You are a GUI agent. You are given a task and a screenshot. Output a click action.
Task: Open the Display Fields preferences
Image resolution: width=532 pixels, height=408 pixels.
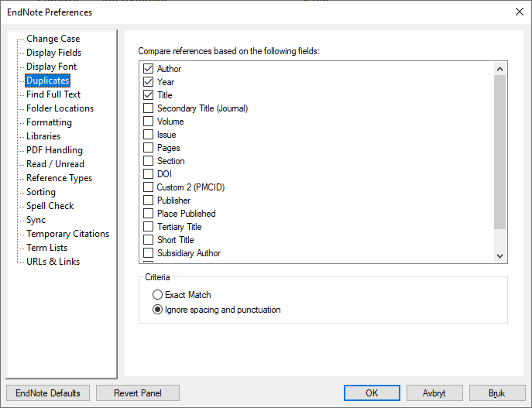pyautogui.click(x=54, y=53)
